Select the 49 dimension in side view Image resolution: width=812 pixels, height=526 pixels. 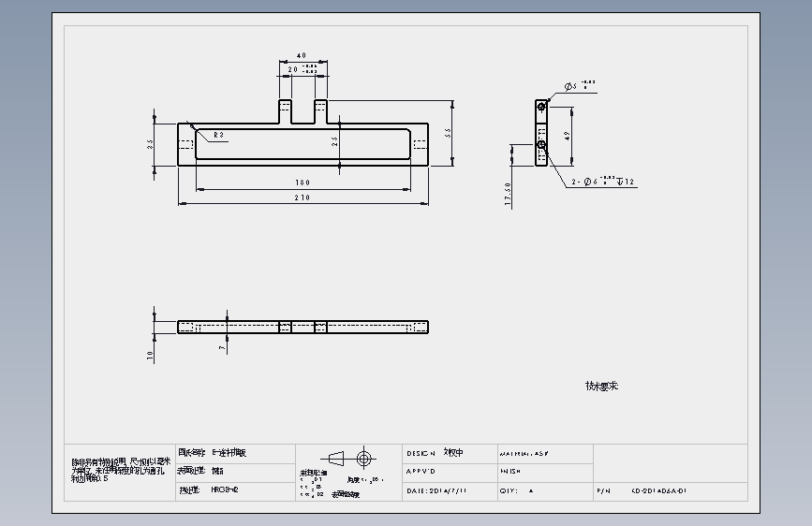pos(567,136)
